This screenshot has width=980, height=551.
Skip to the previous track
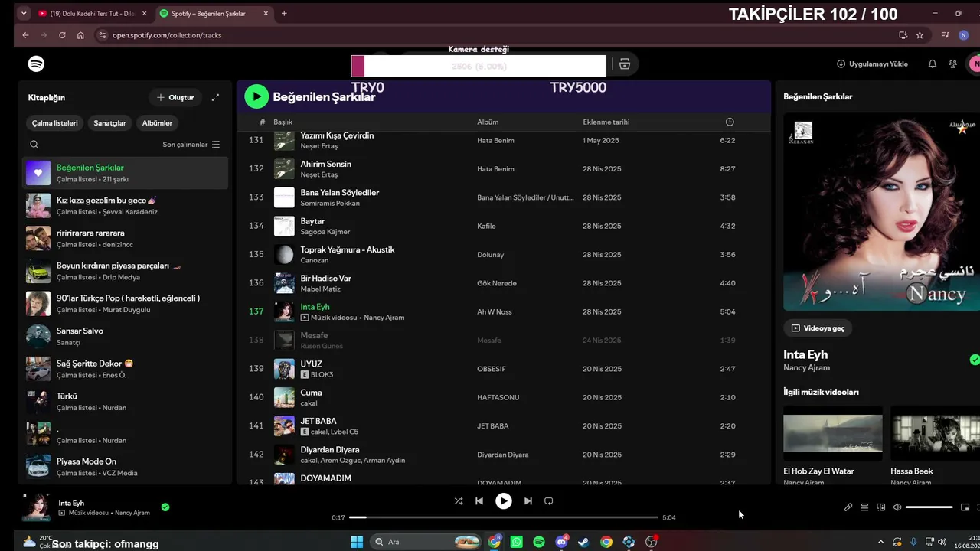coord(479,501)
